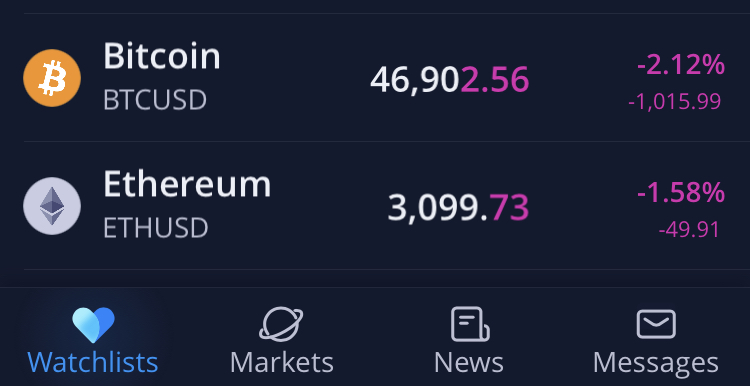Switch to the Markets tab label
Screen dimensions: 750x386
282,363
